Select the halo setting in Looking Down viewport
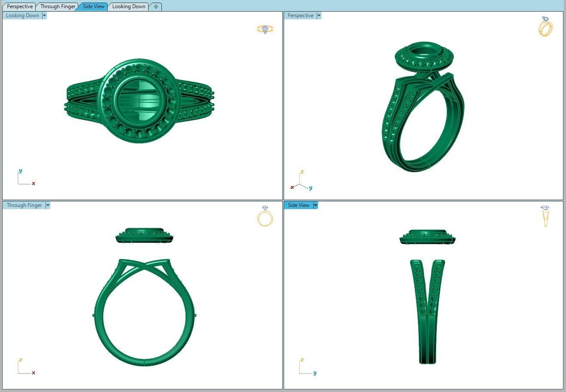This screenshot has width=566, height=392. point(138,102)
